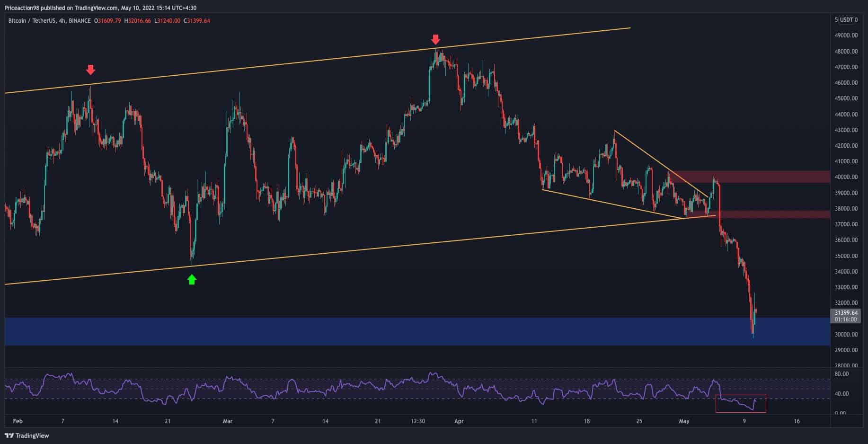Image resolution: width=868 pixels, height=444 pixels.
Task: Click the 39000.00 price axis label
Action: click(x=846, y=193)
